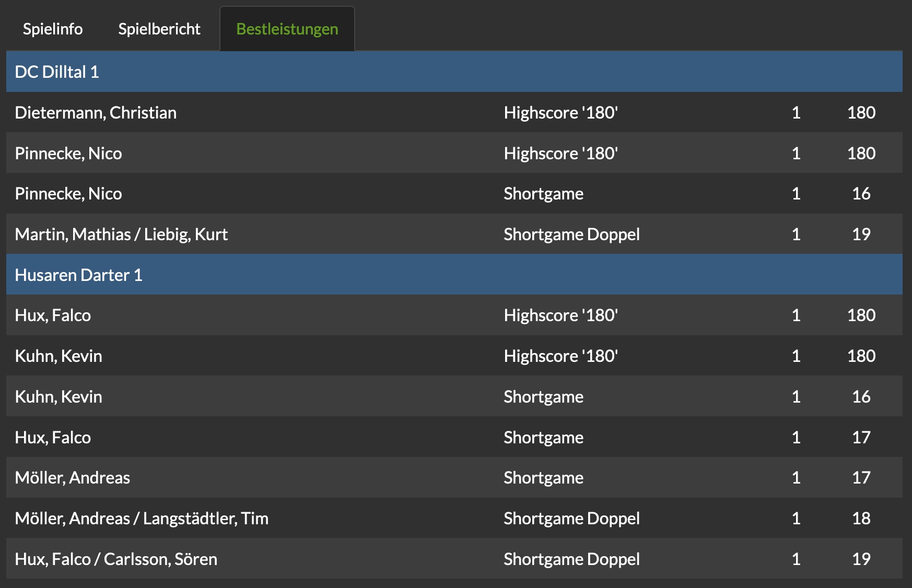Viewport: 912px width, 588px height.
Task: Click value 16 in Kuhn, Kevin's Shortgame row
Action: pos(861,397)
